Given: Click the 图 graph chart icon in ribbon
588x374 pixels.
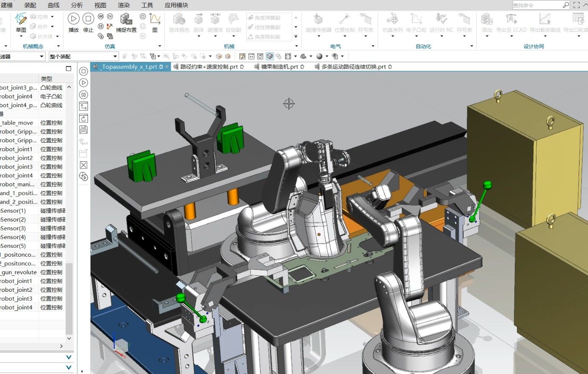Looking at the screenshot, I should point(155,19).
